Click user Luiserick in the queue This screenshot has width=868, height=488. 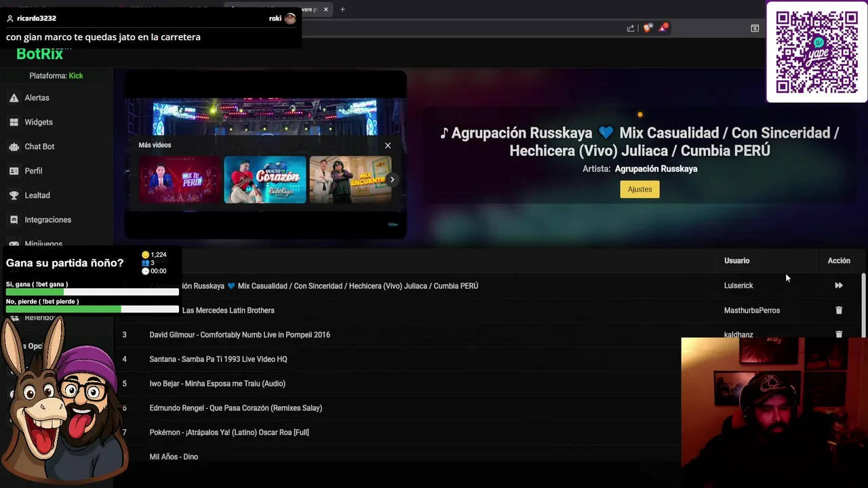click(x=738, y=286)
